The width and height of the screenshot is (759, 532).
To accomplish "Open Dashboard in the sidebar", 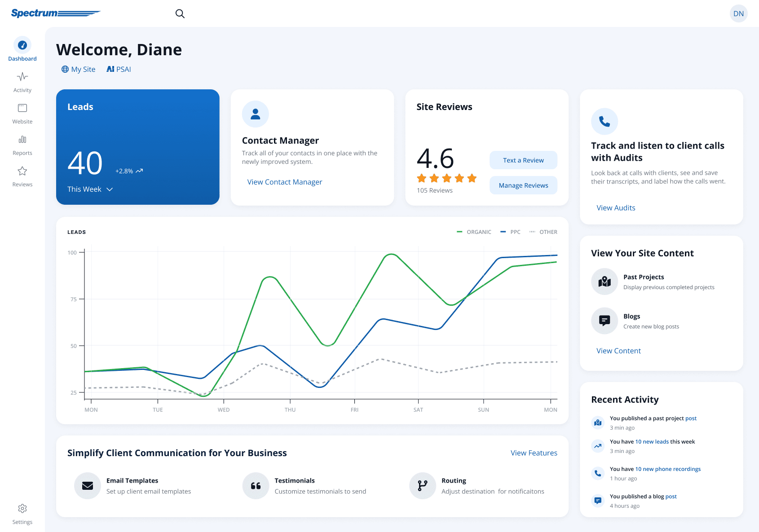I will coord(22,49).
